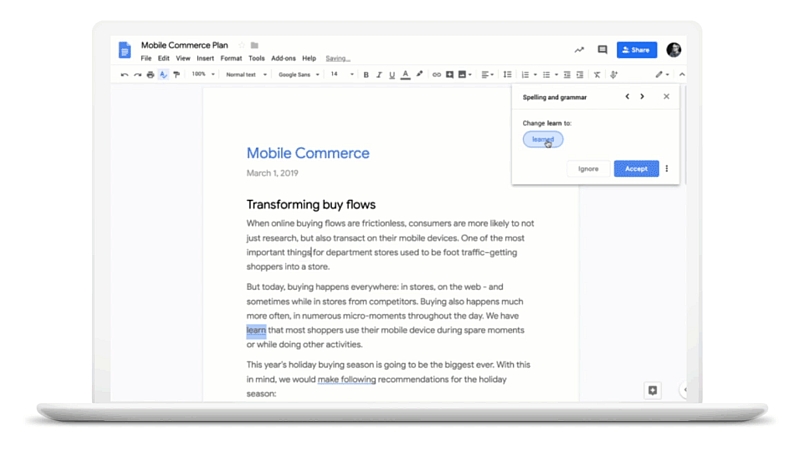This screenshot has height=450, width=800.
Task: Click the underlined 'make following' phrase
Action: coord(346,380)
